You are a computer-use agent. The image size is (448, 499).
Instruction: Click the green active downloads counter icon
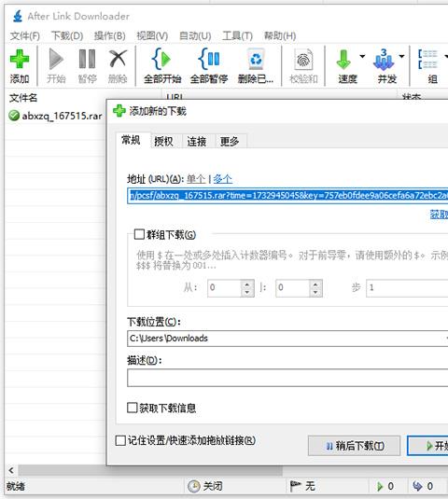380,486
